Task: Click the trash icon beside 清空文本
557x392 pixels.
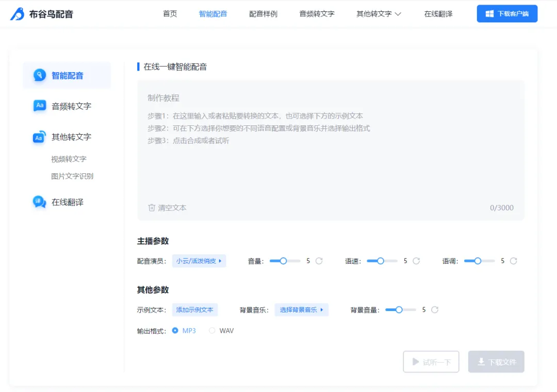Action: click(x=152, y=207)
